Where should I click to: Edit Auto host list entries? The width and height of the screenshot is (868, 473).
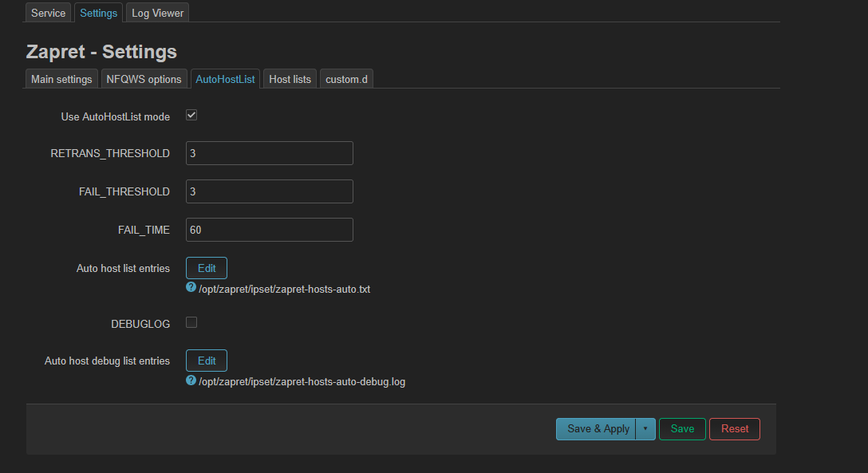pos(207,268)
